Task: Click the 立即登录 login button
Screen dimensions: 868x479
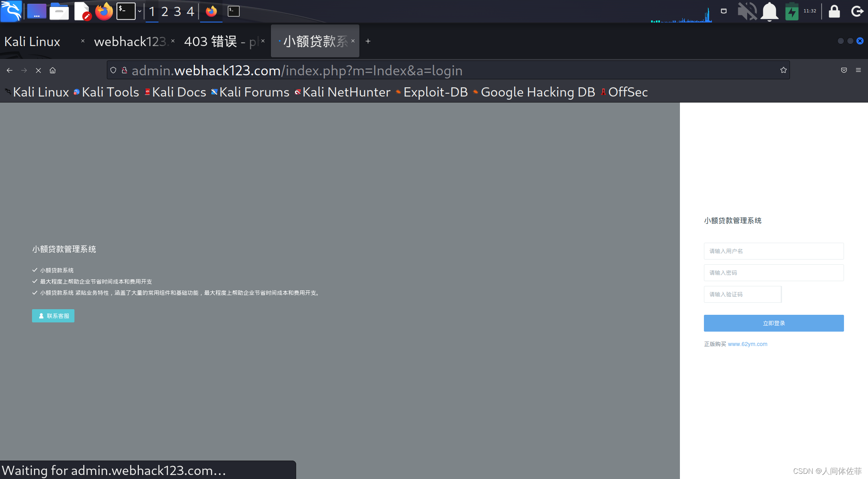Action: (x=774, y=323)
